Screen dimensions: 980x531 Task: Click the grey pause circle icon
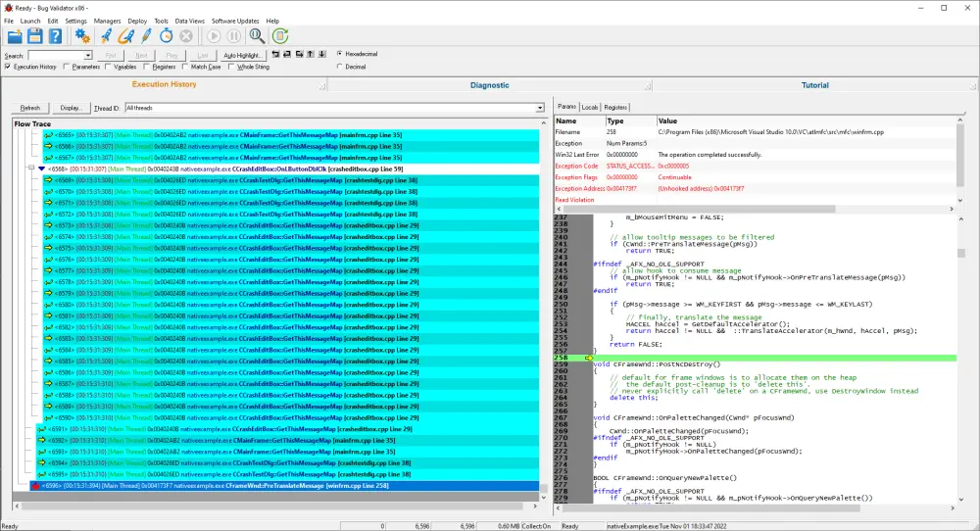point(234,36)
